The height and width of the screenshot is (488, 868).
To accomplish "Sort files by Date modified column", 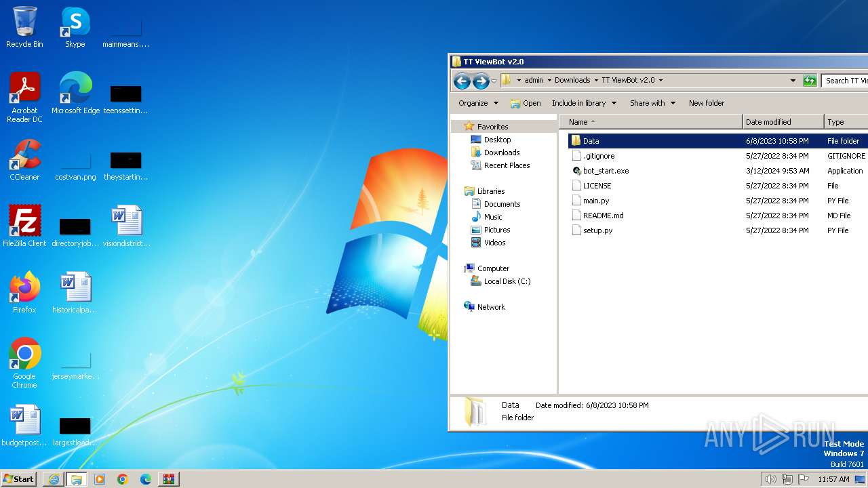I will click(784, 122).
